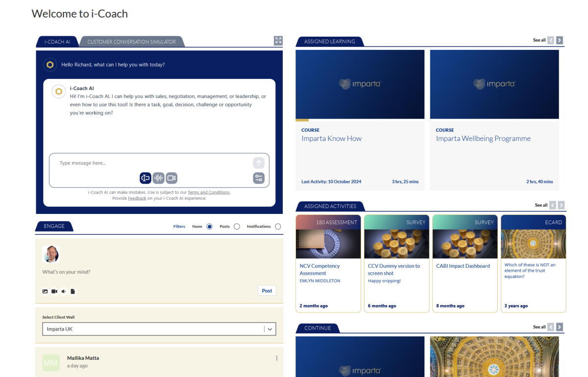Viewport: 588px width, 377px height.
Task: Click the Post button
Action: point(267,290)
